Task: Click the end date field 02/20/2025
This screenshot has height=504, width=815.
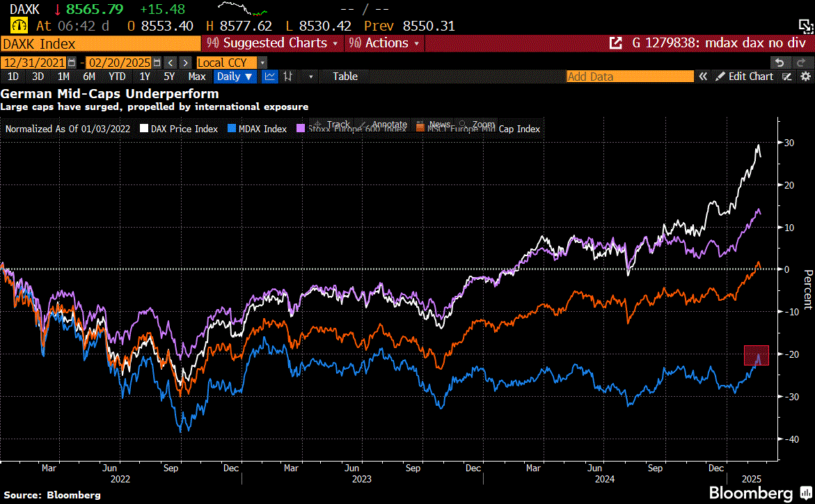Action: 119,63
